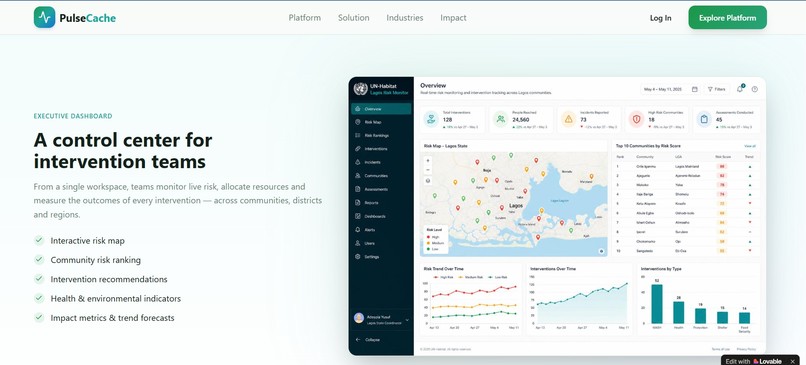Zoom out on the Lagos risk map

click(428, 170)
